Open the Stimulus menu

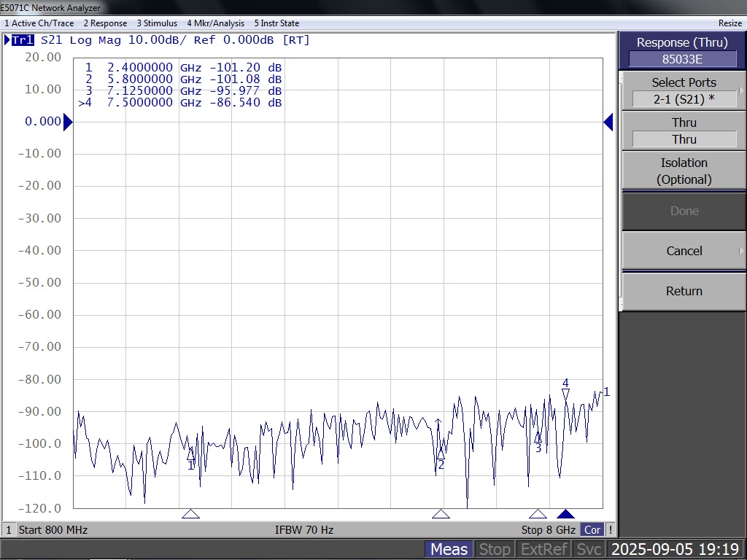[157, 23]
